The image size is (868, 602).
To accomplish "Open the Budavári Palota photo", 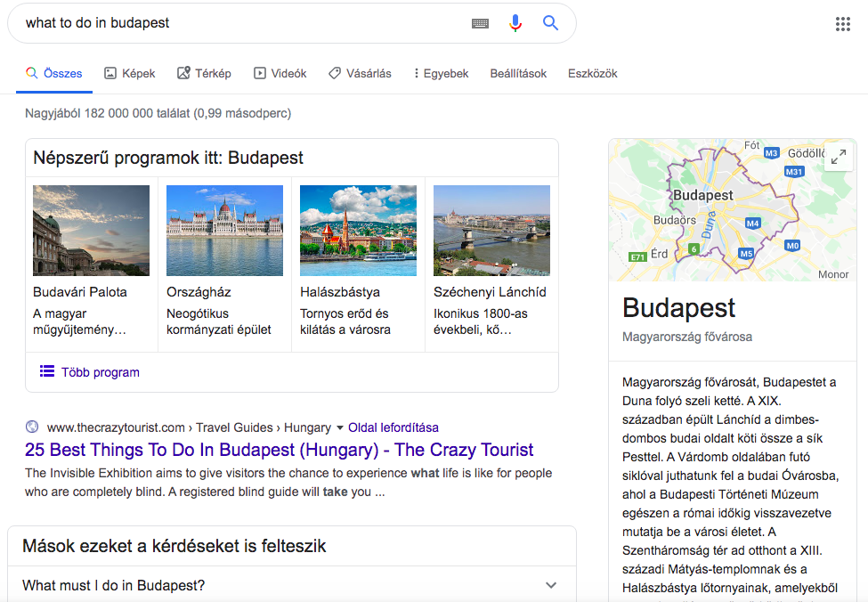I will [92, 231].
